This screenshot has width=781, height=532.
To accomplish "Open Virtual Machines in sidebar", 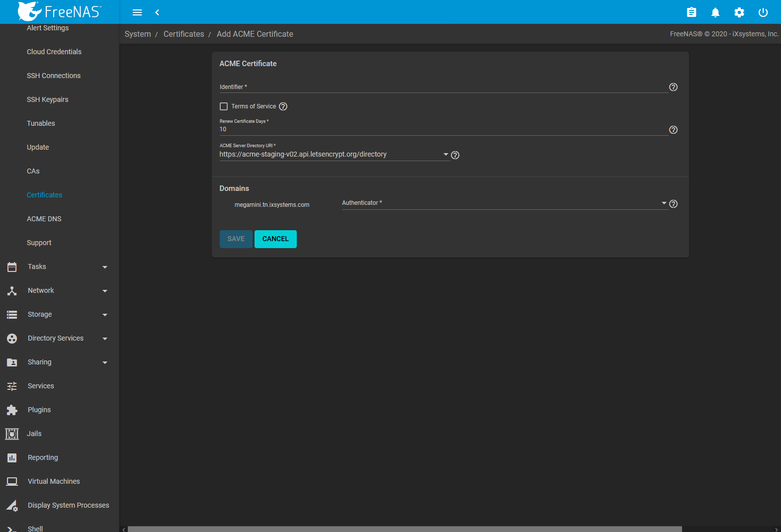I will [54, 481].
